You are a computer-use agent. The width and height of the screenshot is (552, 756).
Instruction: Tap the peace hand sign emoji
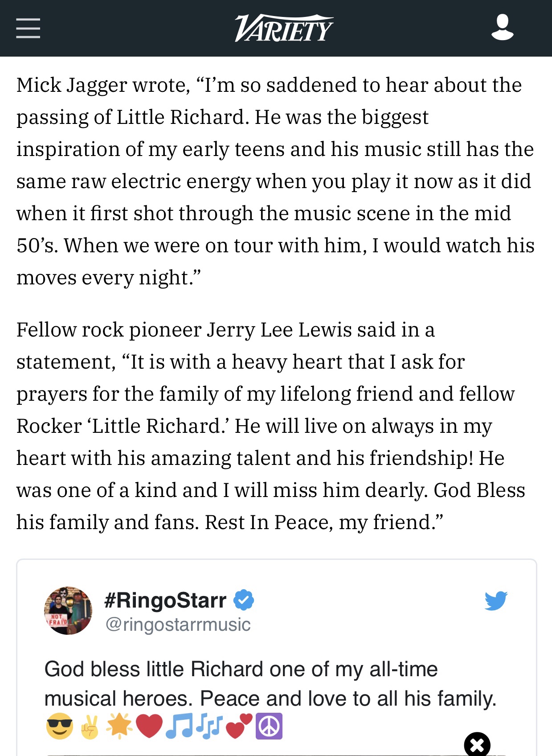[x=90, y=726]
